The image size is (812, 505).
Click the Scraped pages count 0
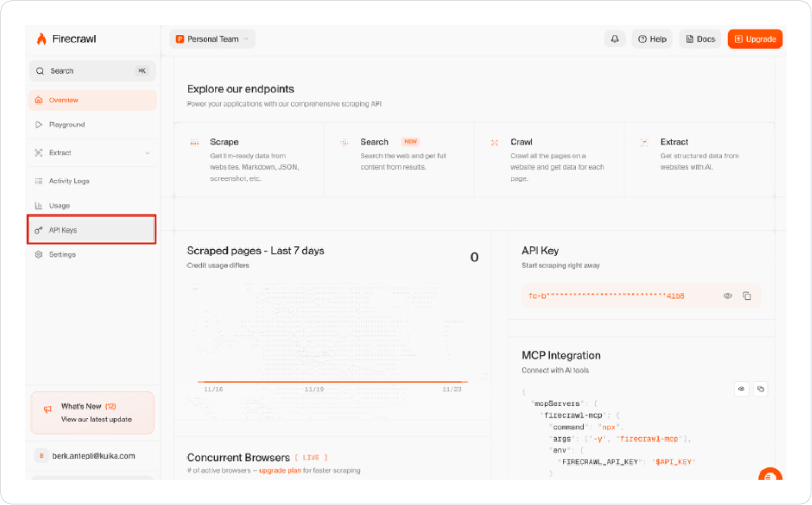(x=474, y=258)
